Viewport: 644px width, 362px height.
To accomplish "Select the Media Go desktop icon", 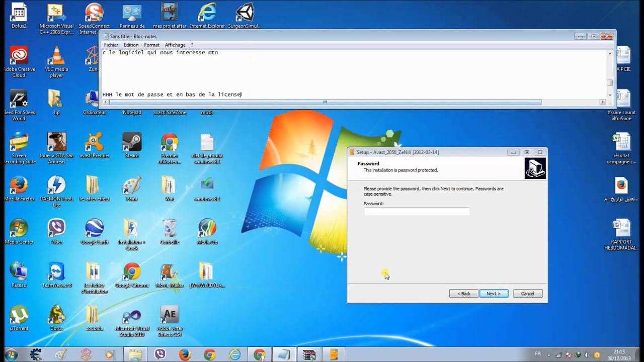I will (207, 232).
